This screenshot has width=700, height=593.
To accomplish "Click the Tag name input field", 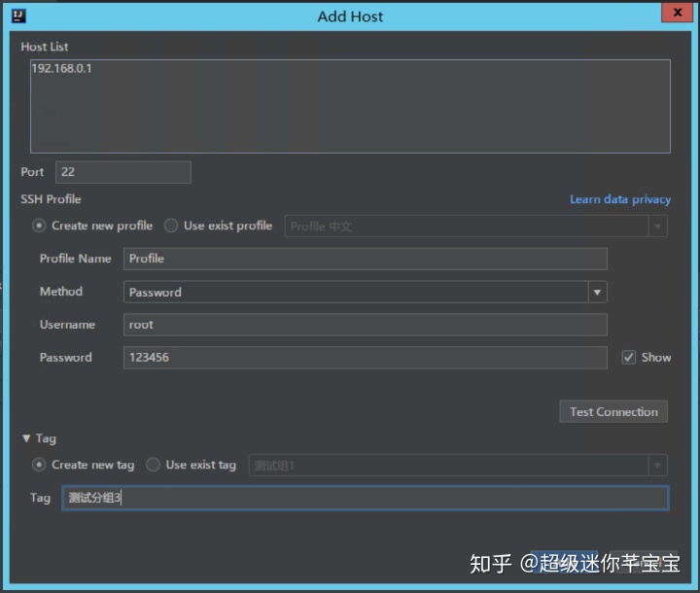I will [366, 498].
